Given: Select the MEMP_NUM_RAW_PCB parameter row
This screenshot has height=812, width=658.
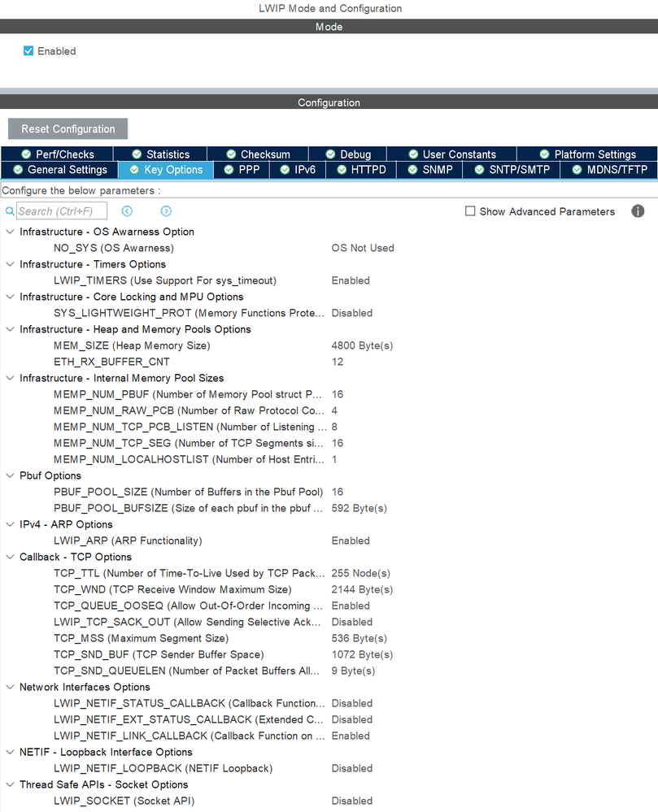Looking at the screenshot, I should (329, 410).
